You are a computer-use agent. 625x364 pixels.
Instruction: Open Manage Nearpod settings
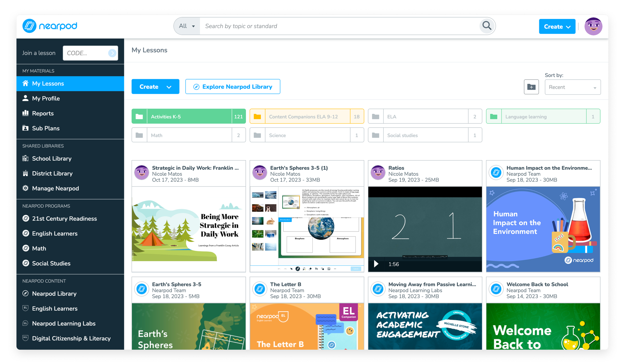pos(55,188)
